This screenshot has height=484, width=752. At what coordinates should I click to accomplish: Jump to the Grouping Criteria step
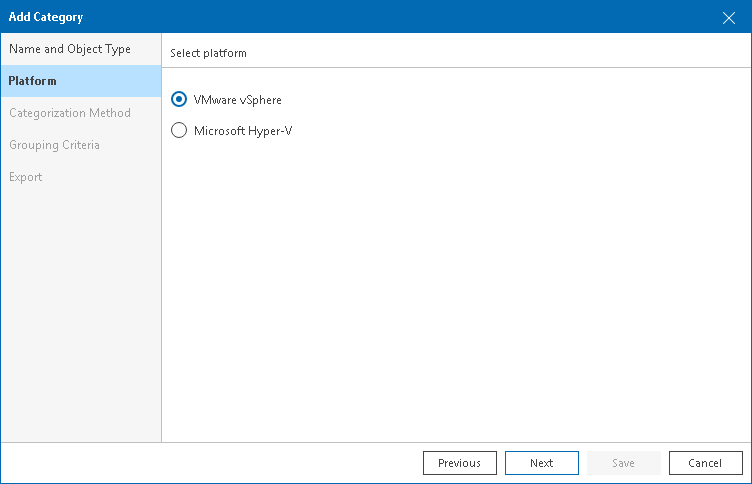pos(54,145)
